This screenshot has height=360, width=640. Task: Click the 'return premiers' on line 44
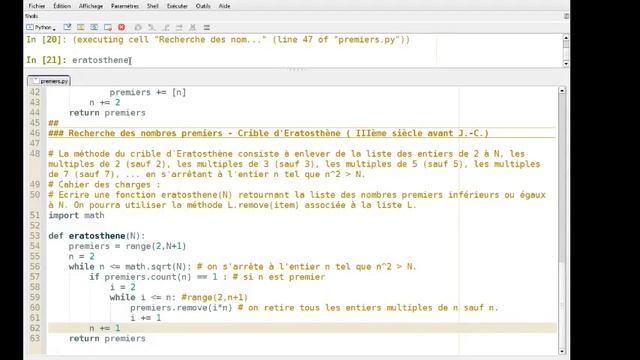[107, 113]
